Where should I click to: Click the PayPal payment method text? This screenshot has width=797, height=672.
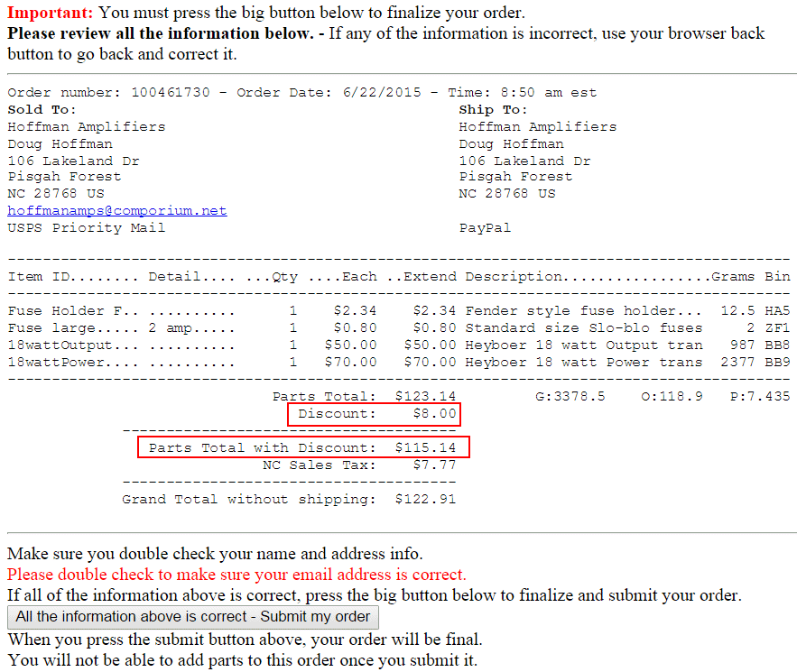click(x=485, y=228)
